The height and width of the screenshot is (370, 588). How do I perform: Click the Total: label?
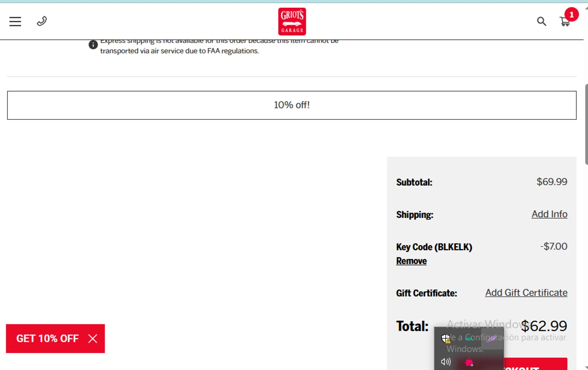[x=412, y=326]
